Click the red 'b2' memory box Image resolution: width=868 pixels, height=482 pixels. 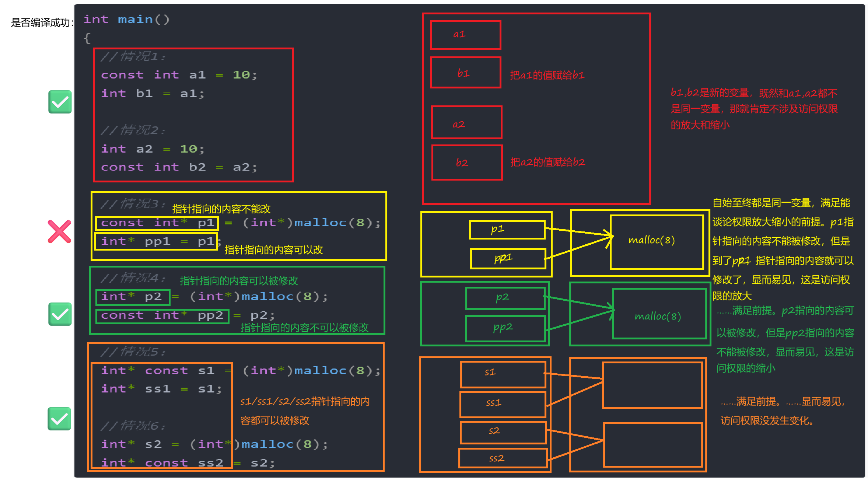coord(467,163)
